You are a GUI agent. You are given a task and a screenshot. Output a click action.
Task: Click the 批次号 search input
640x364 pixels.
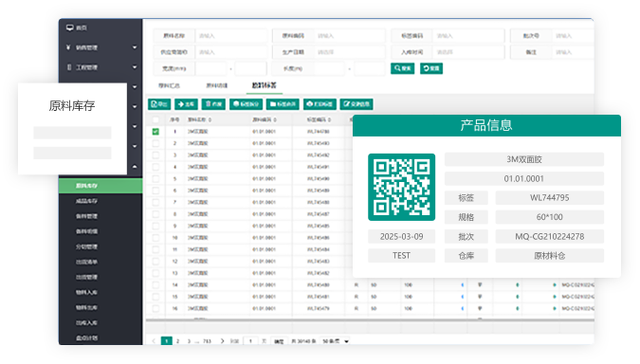[573, 36]
